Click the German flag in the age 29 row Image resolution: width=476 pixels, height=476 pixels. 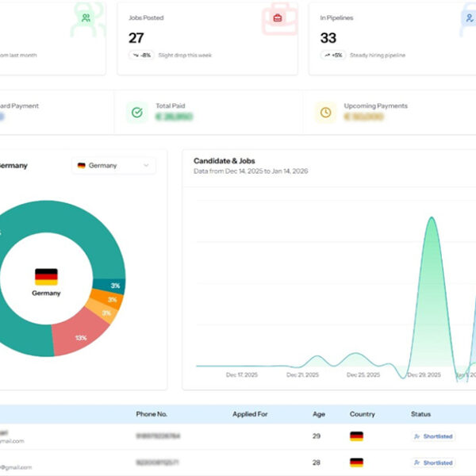tap(356, 436)
